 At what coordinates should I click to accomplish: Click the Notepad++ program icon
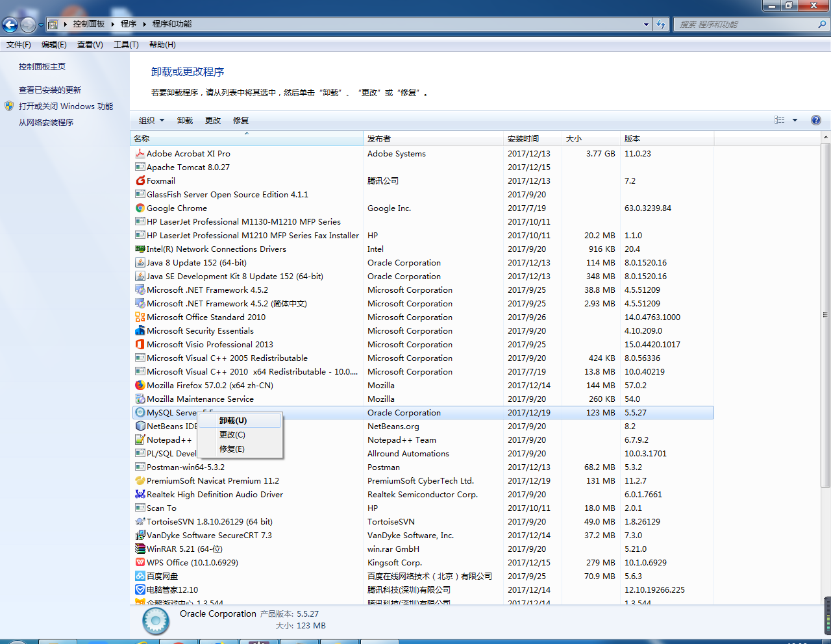pos(140,440)
